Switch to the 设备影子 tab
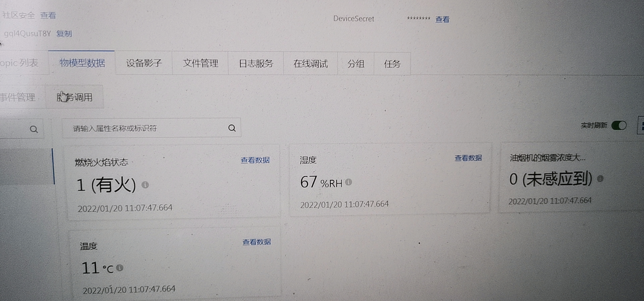 [144, 63]
